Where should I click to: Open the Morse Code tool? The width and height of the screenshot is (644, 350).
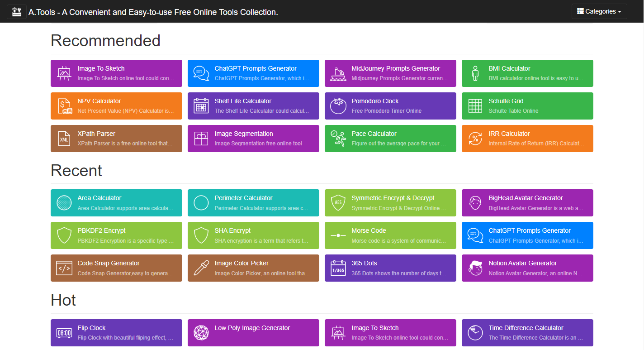point(390,235)
